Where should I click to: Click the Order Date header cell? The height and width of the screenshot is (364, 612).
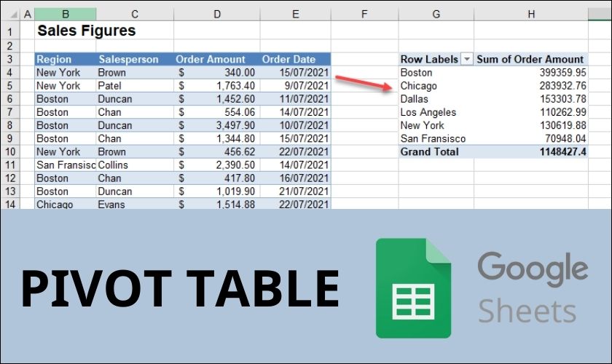[x=296, y=59]
